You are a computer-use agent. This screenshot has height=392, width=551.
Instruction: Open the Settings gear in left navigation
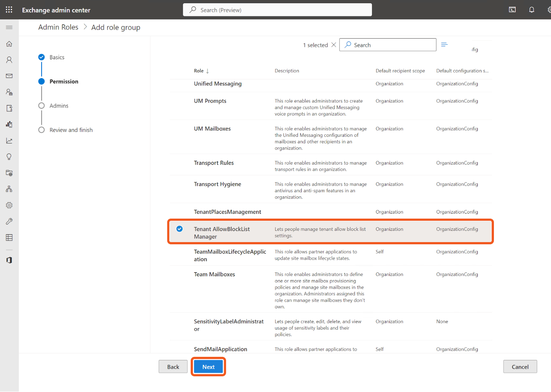point(9,205)
